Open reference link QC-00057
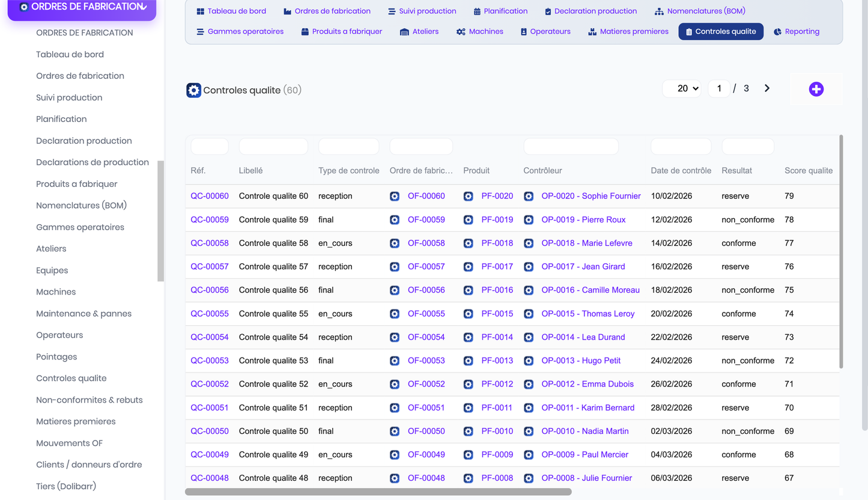 (210, 267)
